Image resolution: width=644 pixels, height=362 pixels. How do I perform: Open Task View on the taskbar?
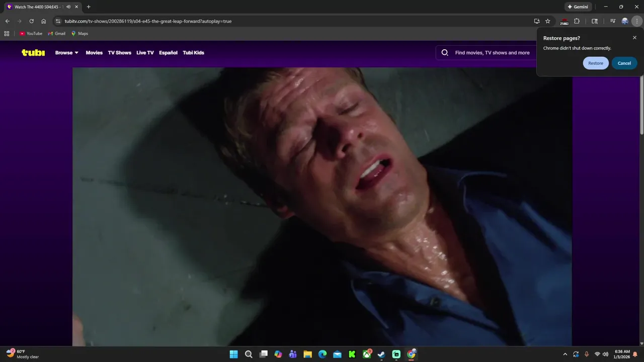tap(263, 354)
